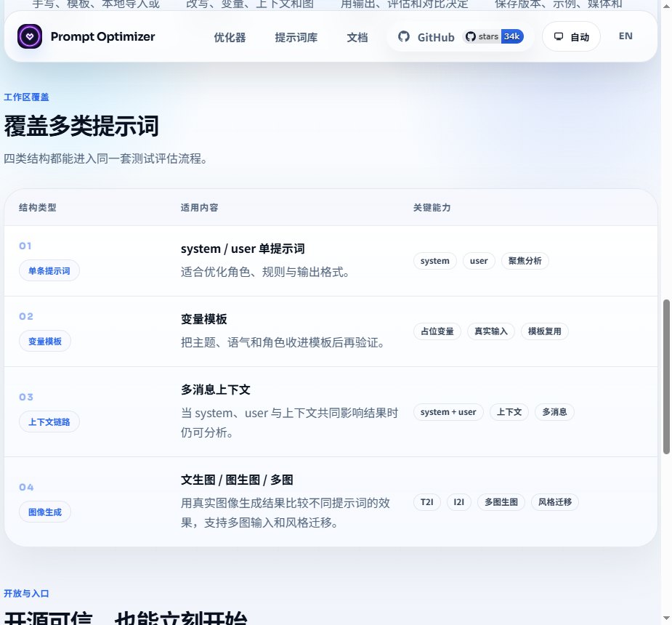Screen dimensions: 672x625
Task: Open the stars 34k badge
Action: pos(494,36)
